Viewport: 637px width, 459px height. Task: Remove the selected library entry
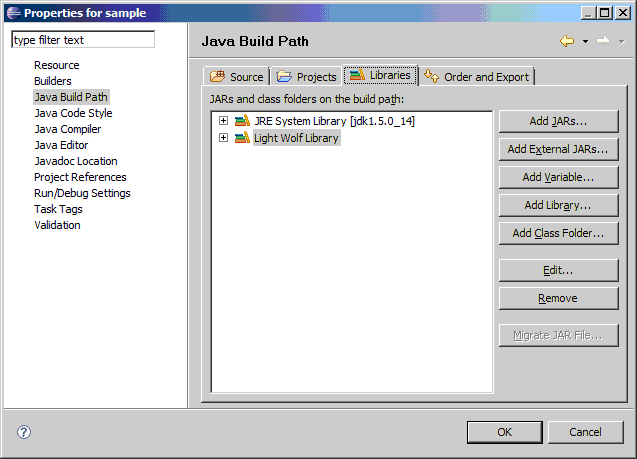(x=558, y=298)
